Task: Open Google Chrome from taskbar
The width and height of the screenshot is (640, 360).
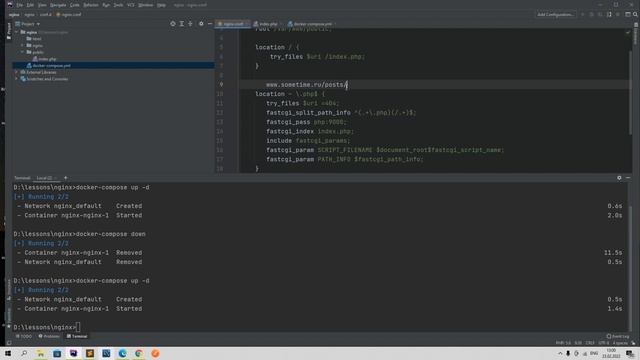Action: 139,353
